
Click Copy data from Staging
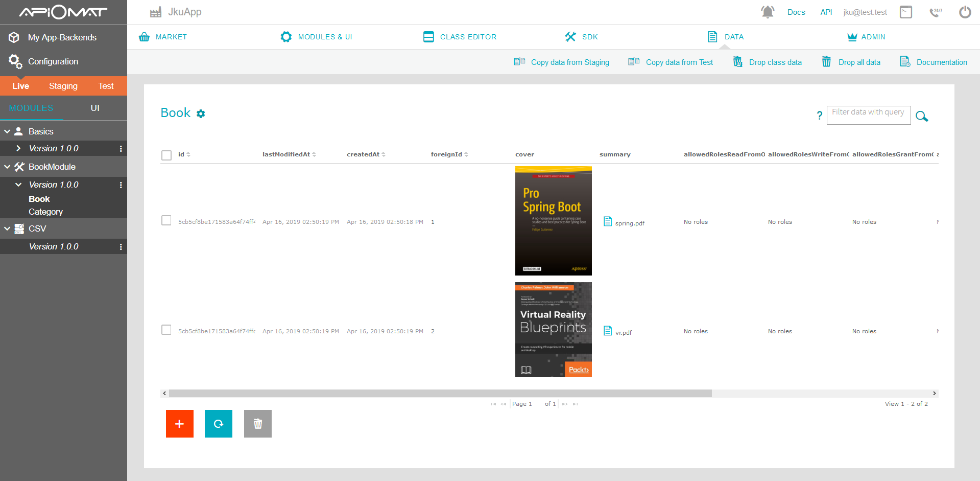(561, 62)
